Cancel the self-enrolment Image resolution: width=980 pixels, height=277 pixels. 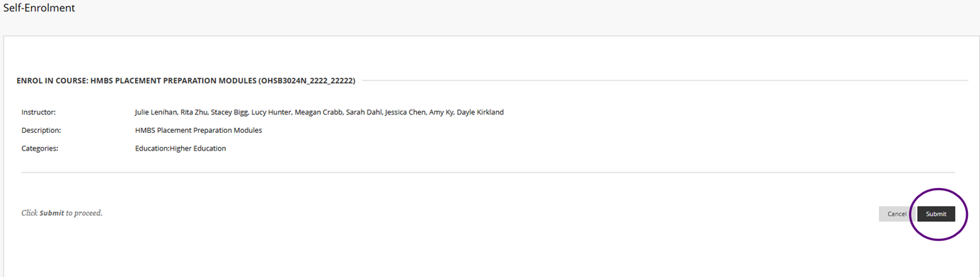[x=897, y=214]
